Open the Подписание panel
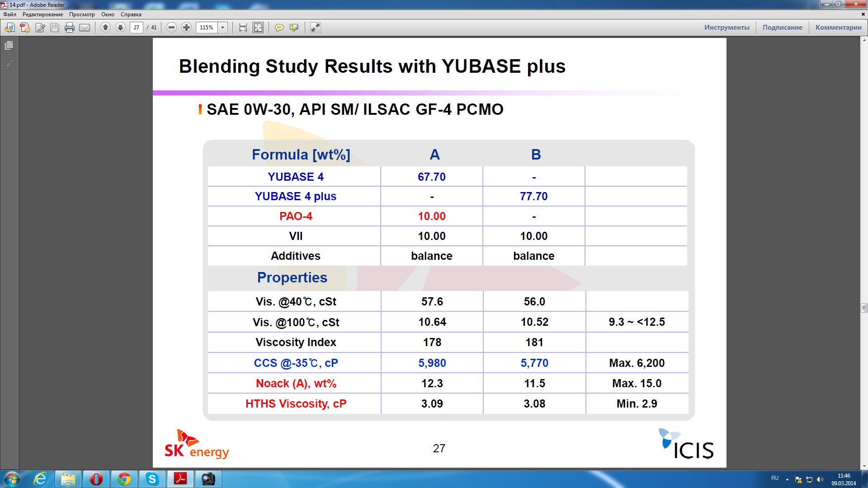Screen dimensions: 868x488 [x=783, y=28]
